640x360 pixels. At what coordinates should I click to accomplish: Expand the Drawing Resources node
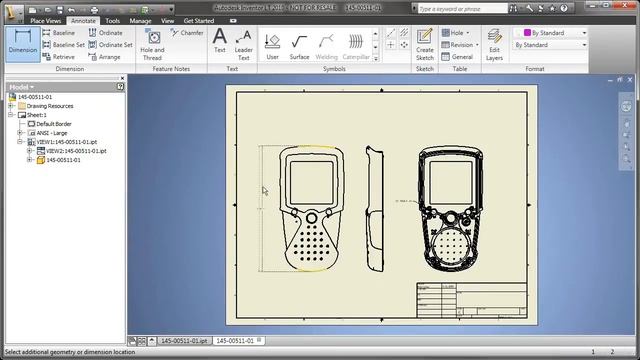pos(11,106)
